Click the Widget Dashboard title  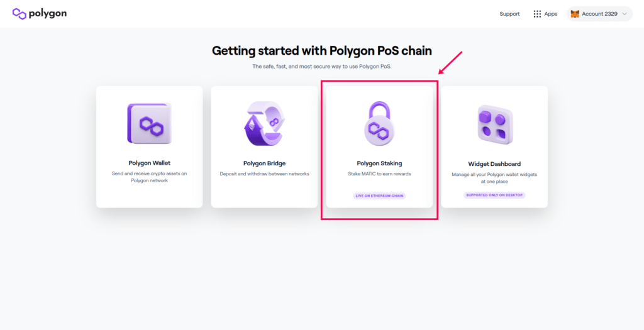(494, 164)
